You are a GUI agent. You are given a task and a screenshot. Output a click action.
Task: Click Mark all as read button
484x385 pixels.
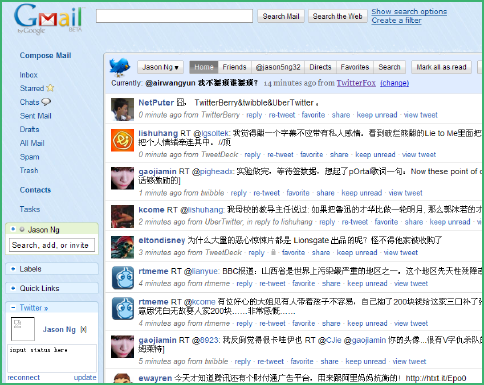[441, 67]
